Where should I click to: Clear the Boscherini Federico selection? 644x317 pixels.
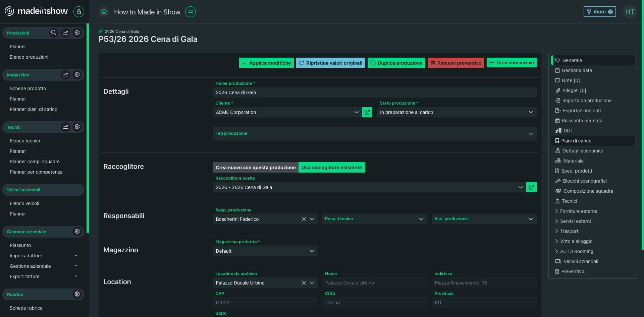click(x=304, y=219)
